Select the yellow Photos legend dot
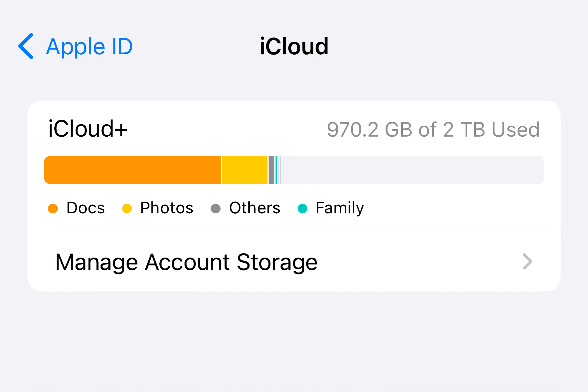The height and width of the screenshot is (392, 588). 127,208
